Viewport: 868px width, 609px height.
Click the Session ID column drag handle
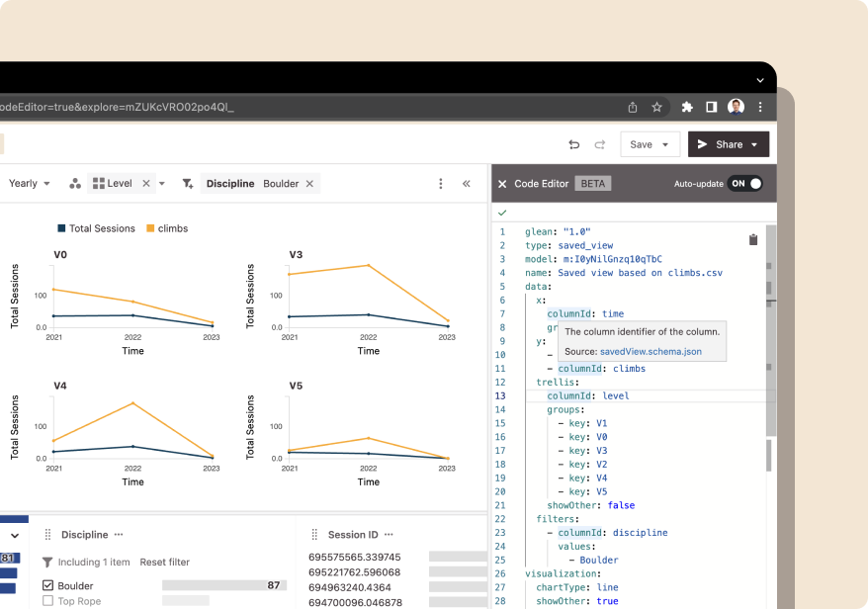pyautogui.click(x=314, y=534)
